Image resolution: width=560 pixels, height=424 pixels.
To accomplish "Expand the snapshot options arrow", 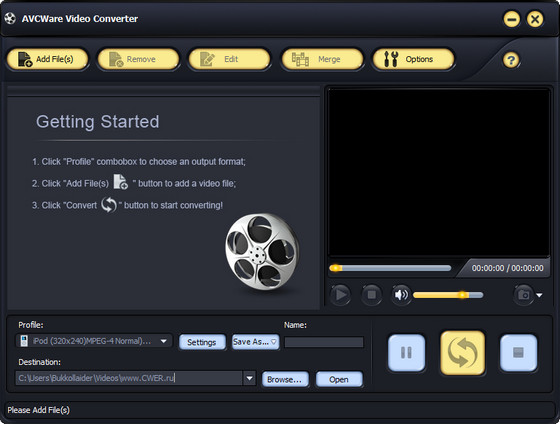I will click(x=539, y=295).
